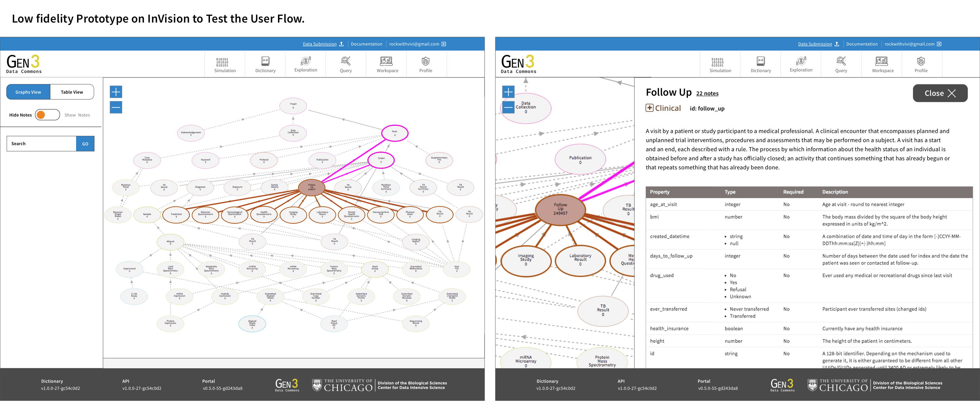The width and height of the screenshot is (980, 402).
Task: Select Data Collection node in right graph
Action: pyautogui.click(x=526, y=108)
